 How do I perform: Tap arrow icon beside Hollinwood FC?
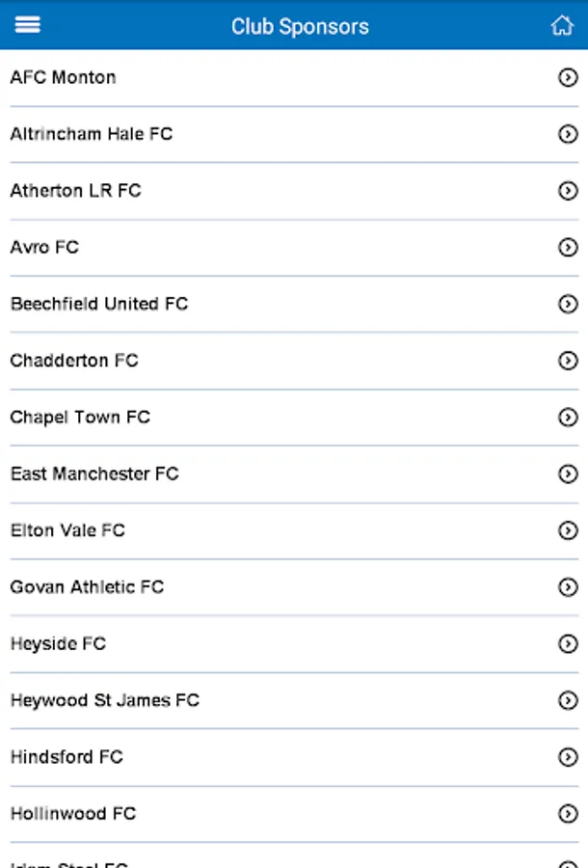[568, 814]
